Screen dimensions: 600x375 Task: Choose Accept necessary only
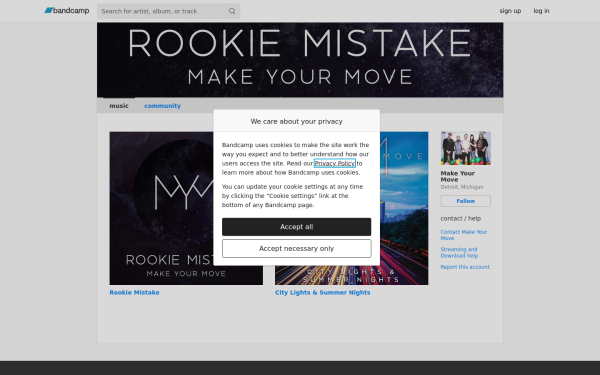tap(297, 249)
